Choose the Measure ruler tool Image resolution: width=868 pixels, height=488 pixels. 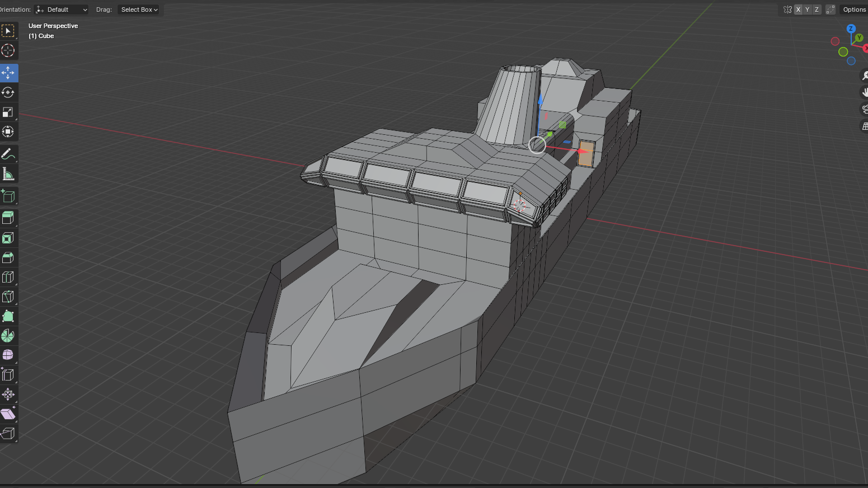tap(8, 174)
